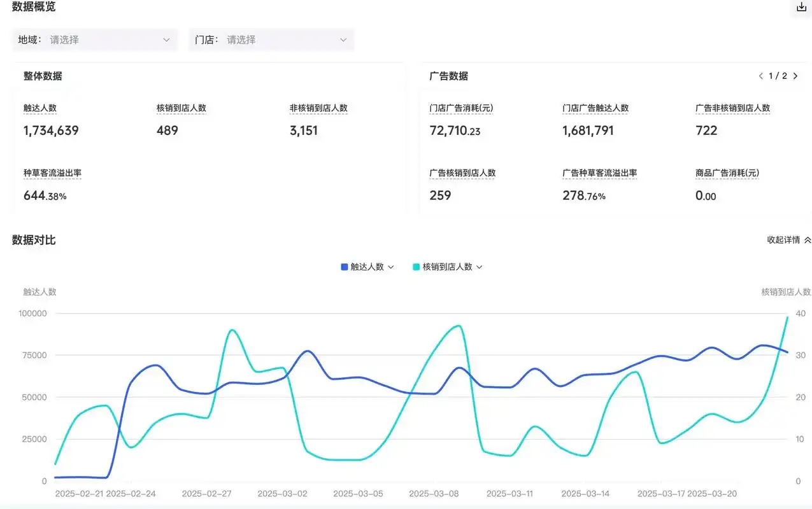
Task: Go to next page in 广告数据 panel
Action: coord(795,76)
